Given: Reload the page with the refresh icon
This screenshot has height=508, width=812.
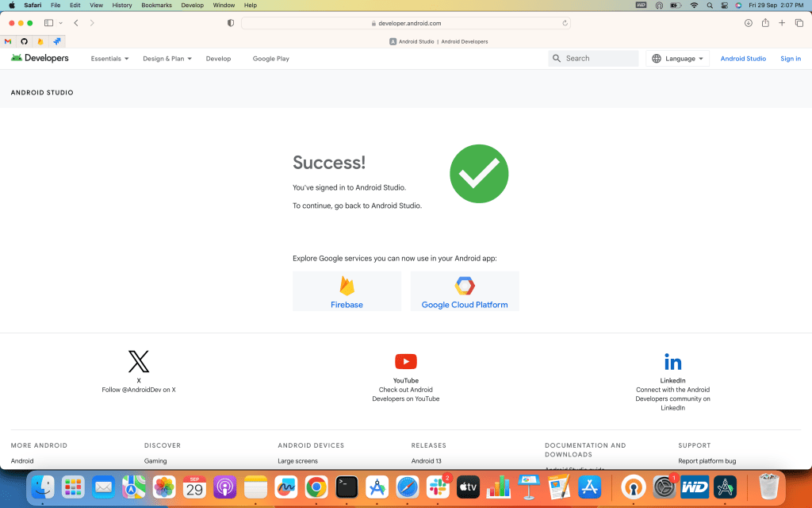Looking at the screenshot, I should click(x=565, y=23).
